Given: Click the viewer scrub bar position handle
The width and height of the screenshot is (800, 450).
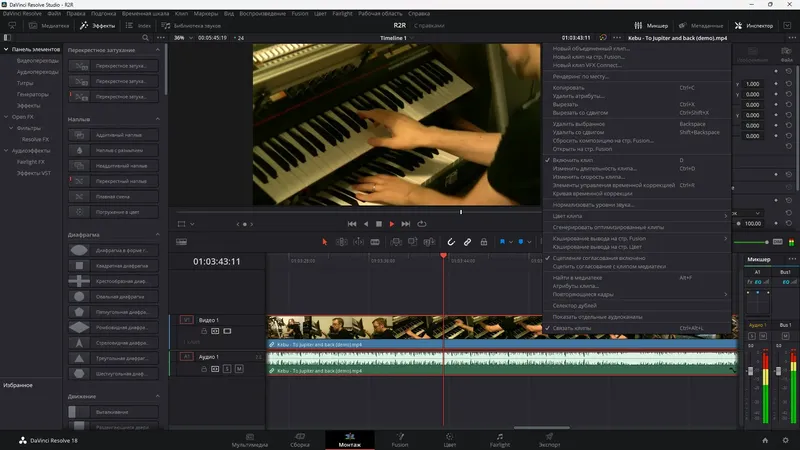Looking at the screenshot, I should point(461,212).
